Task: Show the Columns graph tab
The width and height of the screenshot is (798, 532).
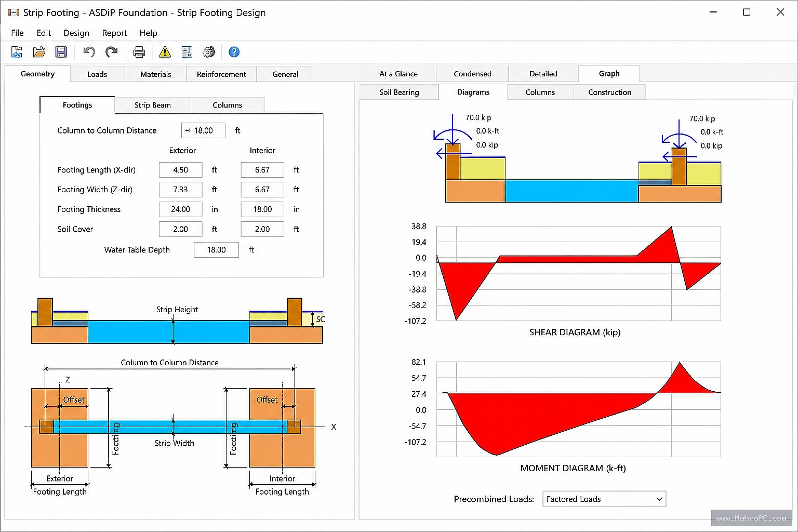Action: (540, 92)
